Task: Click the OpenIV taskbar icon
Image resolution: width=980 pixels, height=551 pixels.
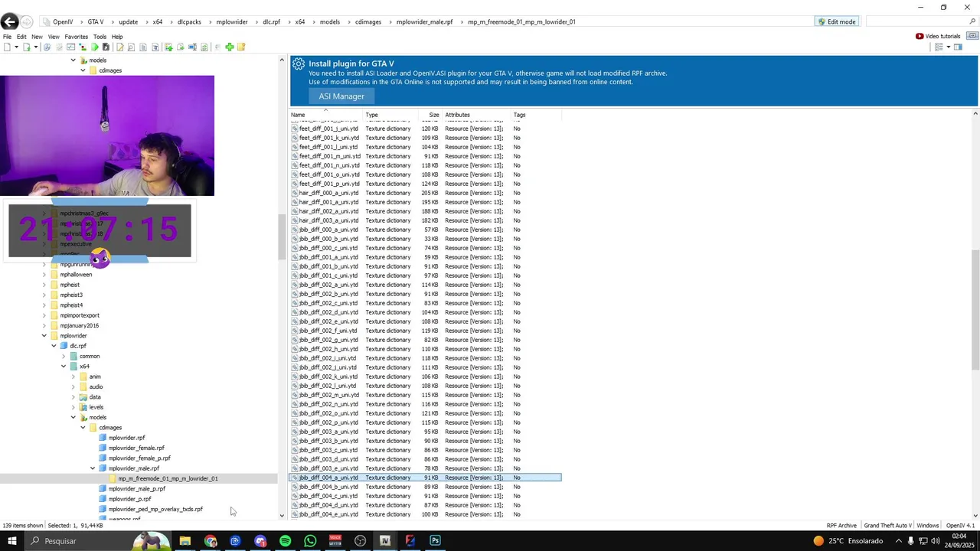Action: 385,541
